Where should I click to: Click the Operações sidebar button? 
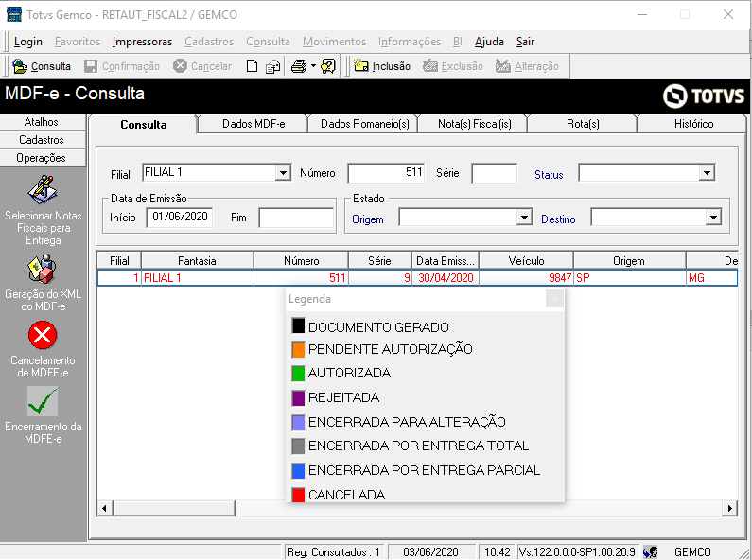click(43, 158)
